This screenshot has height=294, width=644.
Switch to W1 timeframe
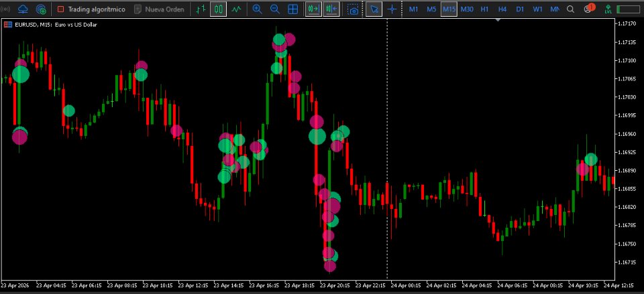(x=537, y=9)
